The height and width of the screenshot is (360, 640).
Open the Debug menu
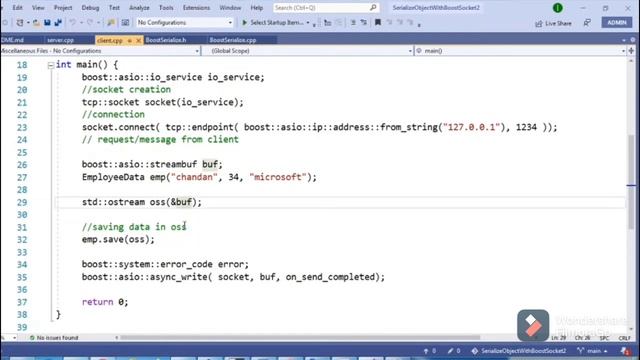90,8
